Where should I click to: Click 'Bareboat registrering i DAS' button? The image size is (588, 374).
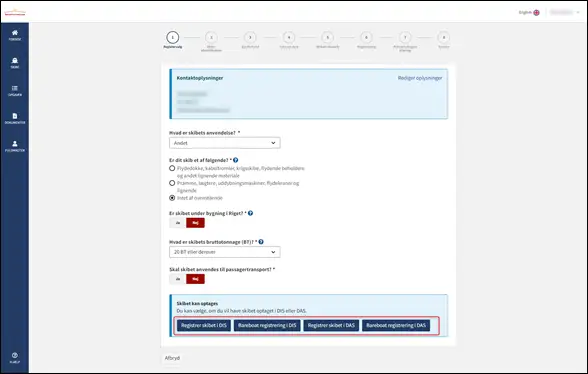(x=396, y=325)
